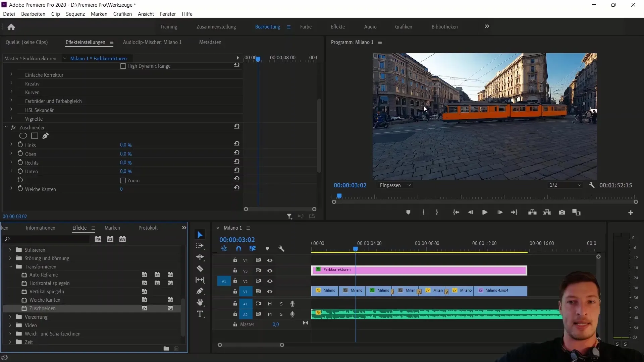Play the sequence in Program monitor
Image resolution: width=644 pixels, height=362 pixels.
[x=485, y=213]
